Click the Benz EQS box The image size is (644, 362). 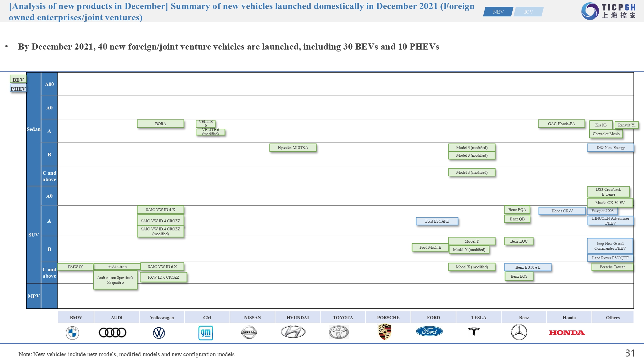(519, 276)
